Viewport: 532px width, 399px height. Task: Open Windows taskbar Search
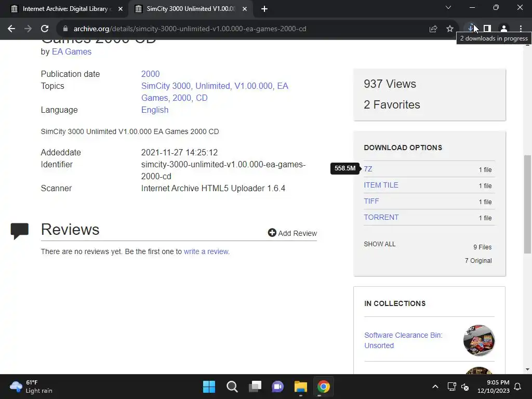232,387
